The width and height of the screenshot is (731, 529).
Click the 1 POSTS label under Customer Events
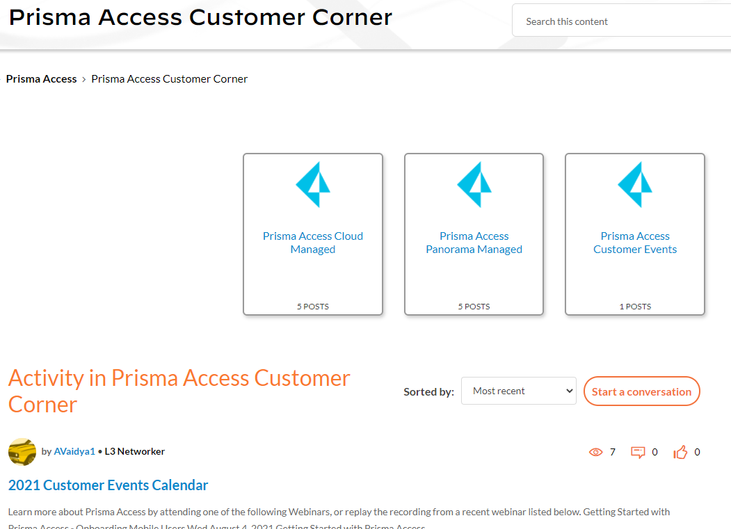(635, 306)
